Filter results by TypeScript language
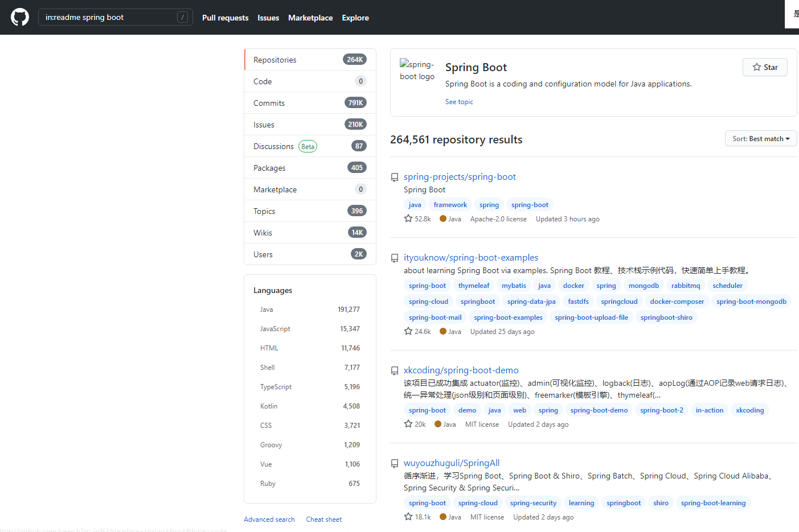799x532 pixels. coord(310,387)
